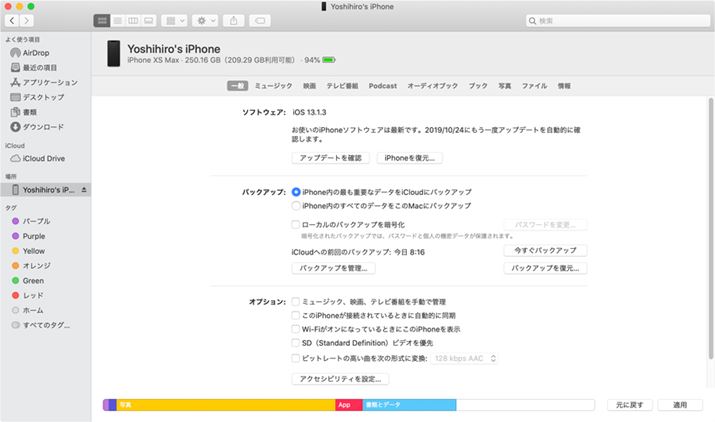Switch to the Podcast tab

point(383,86)
